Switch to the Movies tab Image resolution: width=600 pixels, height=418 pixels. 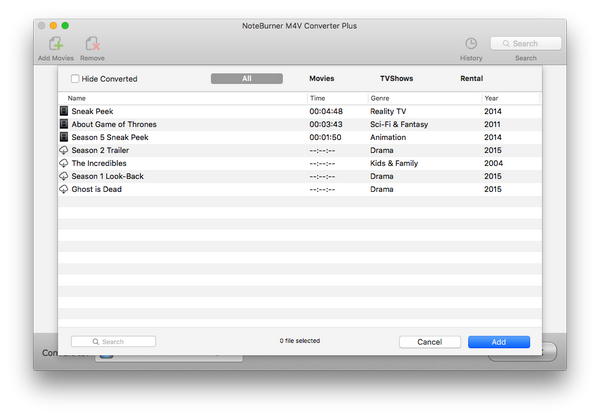click(x=321, y=78)
